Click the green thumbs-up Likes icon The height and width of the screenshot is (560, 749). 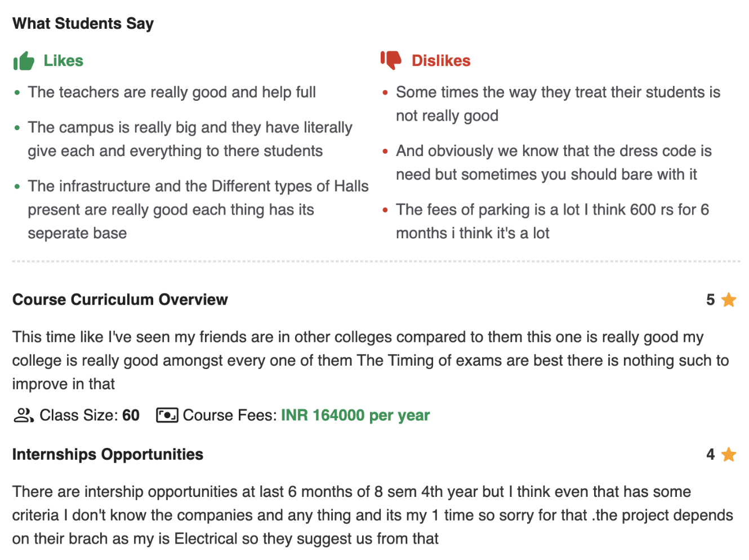click(x=24, y=61)
